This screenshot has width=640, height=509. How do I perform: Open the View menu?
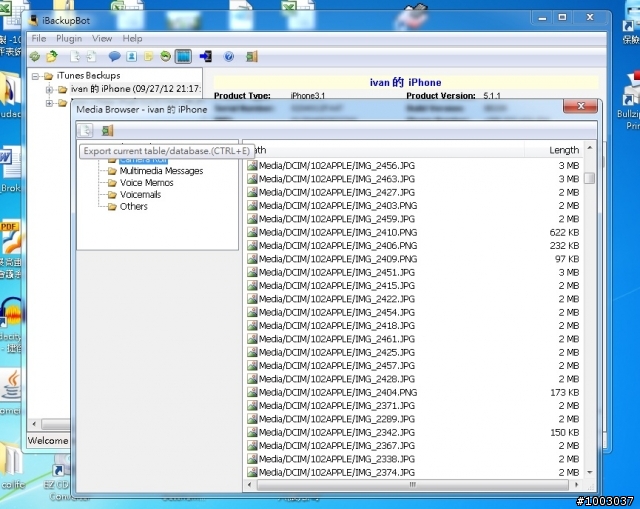(102, 38)
